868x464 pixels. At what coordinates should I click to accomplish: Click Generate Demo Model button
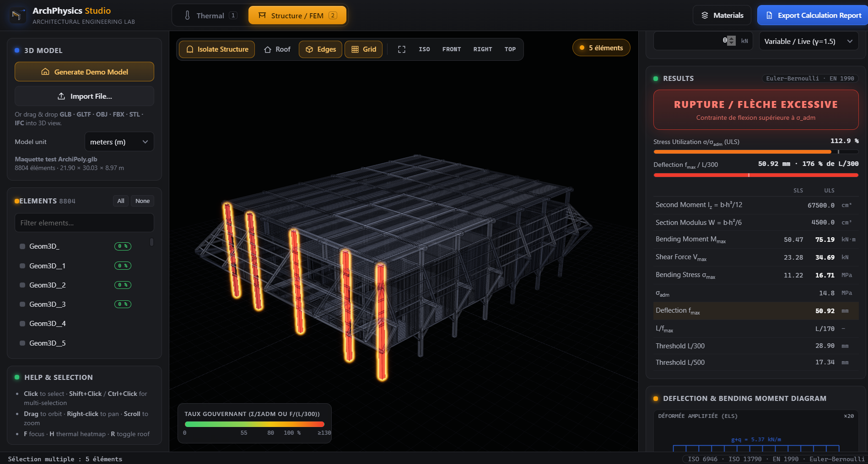pos(84,72)
